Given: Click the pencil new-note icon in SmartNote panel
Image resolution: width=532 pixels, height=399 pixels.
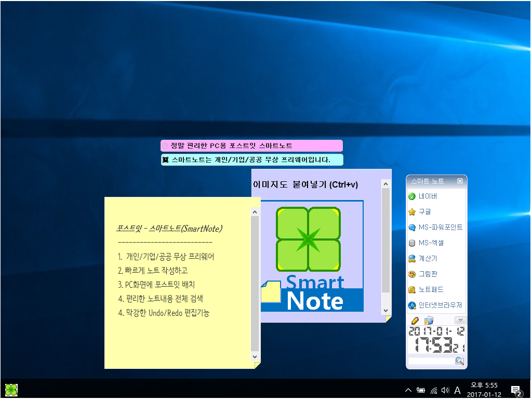Looking at the screenshot, I should (x=415, y=320).
